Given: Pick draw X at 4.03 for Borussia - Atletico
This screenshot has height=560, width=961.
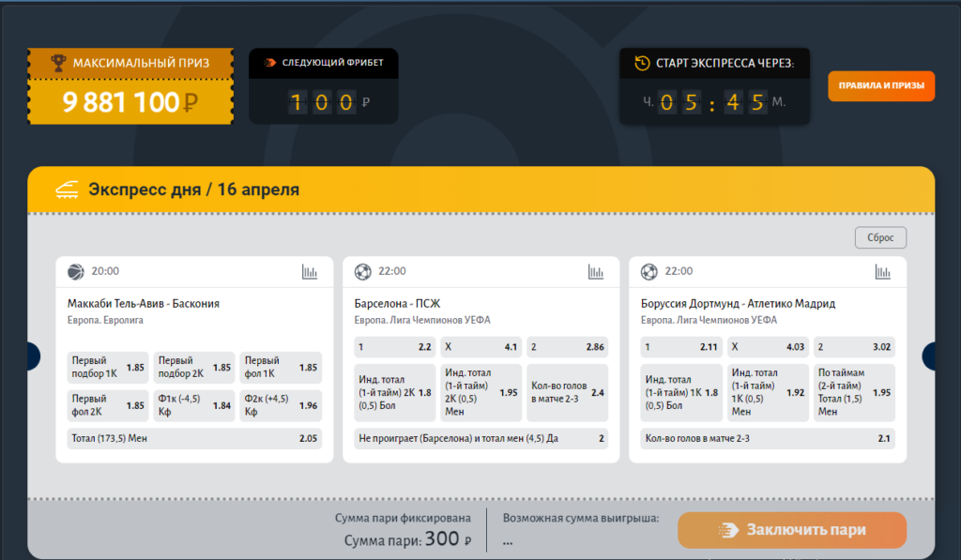Looking at the screenshot, I should coord(768,347).
